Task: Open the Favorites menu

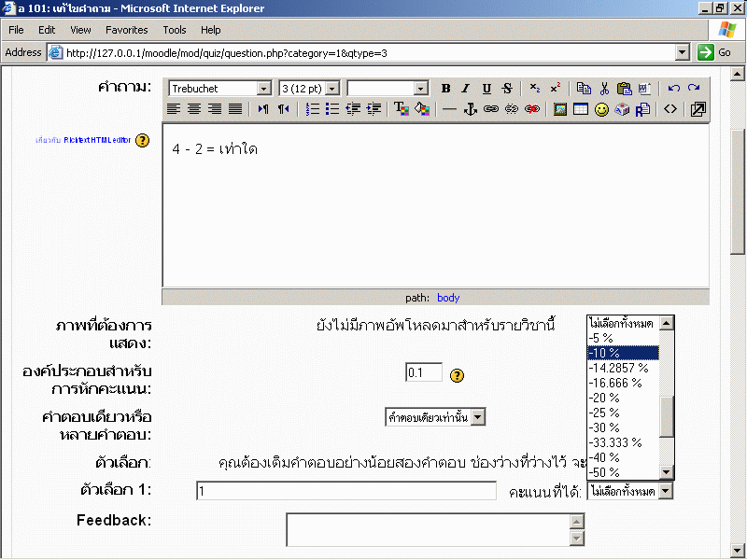Action: (126, 30)
